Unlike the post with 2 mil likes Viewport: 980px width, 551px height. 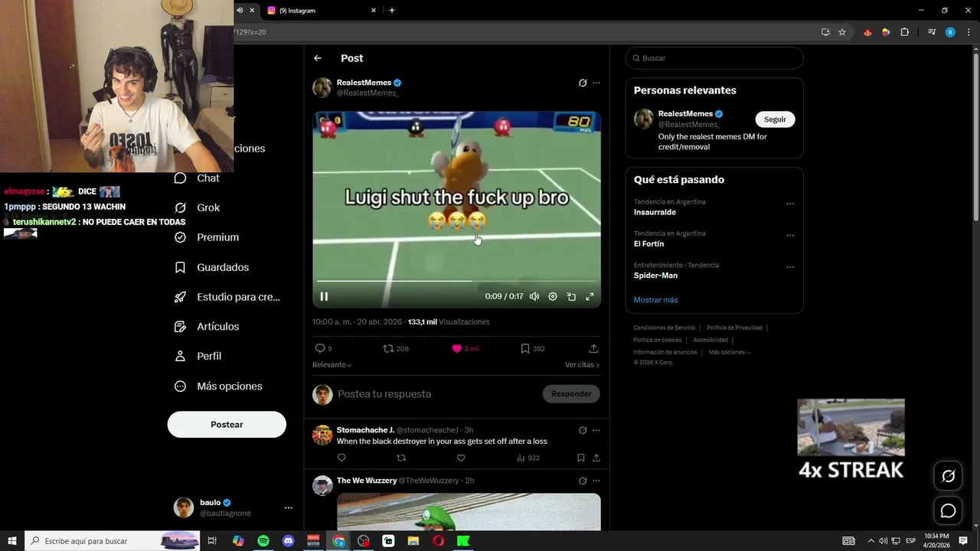pyautogui.click(x=465, y=348)
